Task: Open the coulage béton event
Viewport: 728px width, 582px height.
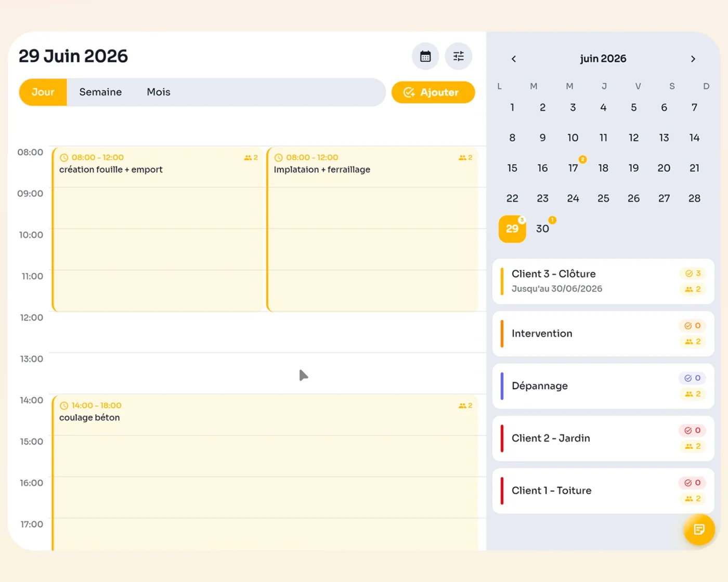Action: point(265,472)
